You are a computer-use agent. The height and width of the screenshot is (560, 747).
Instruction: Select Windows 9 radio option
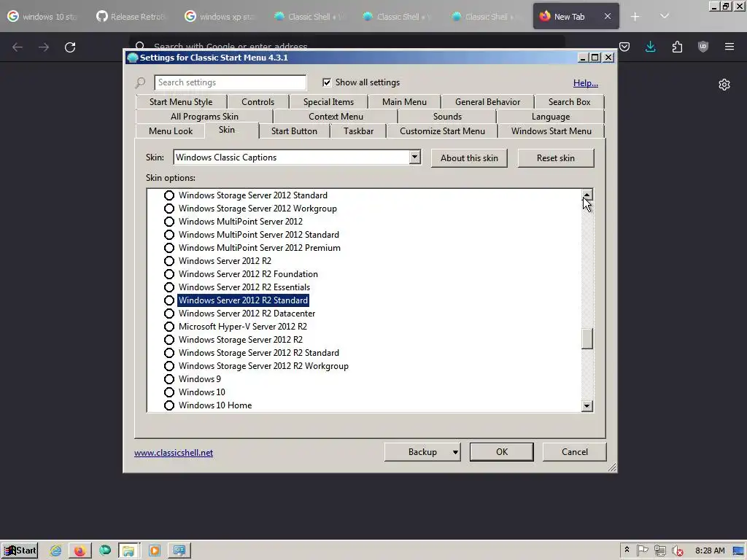pyautogui.click(x=169, y=379)
